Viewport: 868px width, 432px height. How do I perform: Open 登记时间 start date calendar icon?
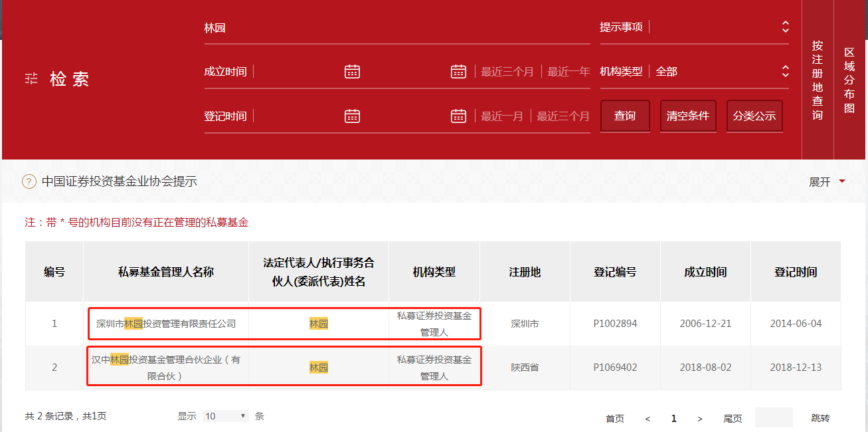point(352,116)
